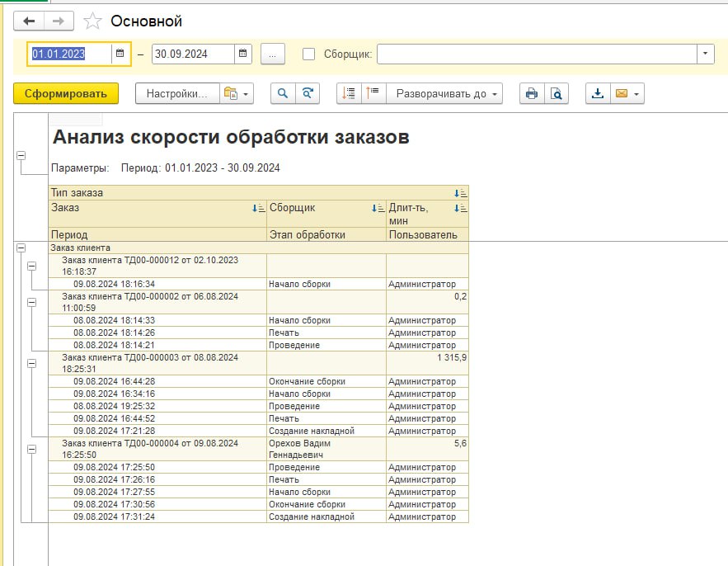Select Заказ клиента ТД00-000002 cell
728x566 pixels.
157,302
